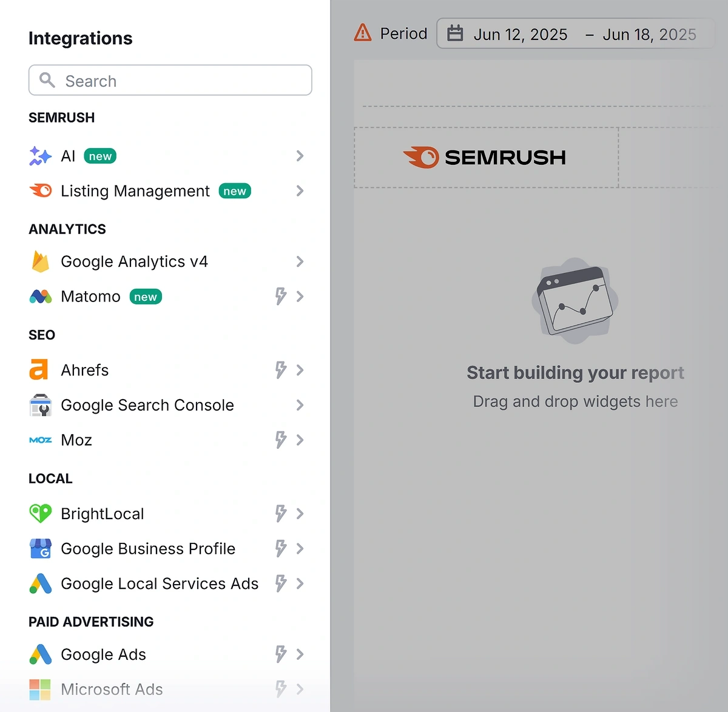Change the Jun 12, 2025 start date
Image resolution: width=728 pixels, height=712 pixels.
click(520, 34)
